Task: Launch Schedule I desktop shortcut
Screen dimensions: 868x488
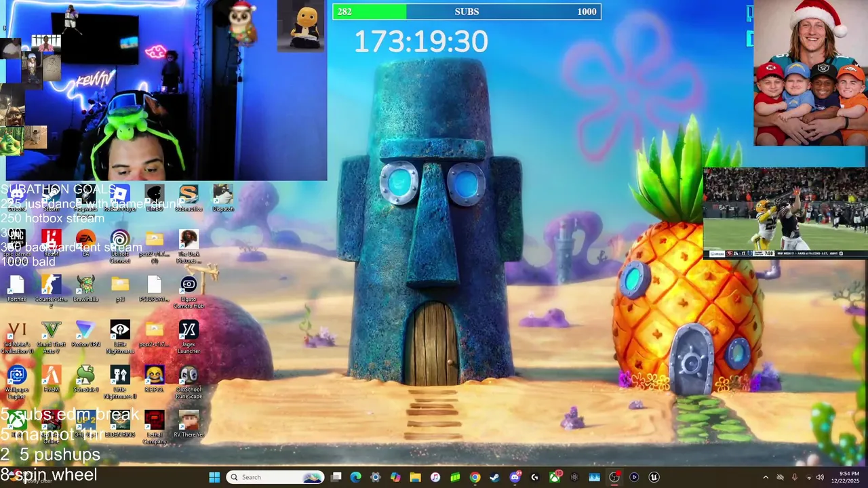Action: (x=85, y=378)
